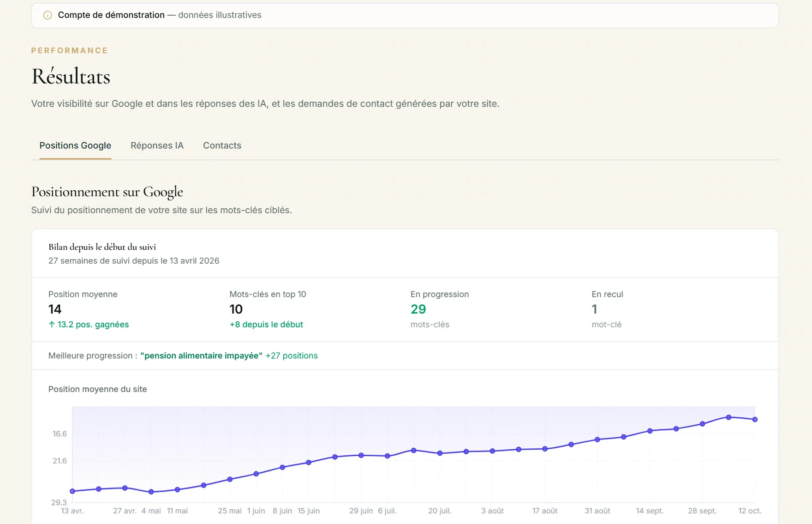Click the 14 sept. axis label
This screenshot has height=524, width=812.
(650, 511)
